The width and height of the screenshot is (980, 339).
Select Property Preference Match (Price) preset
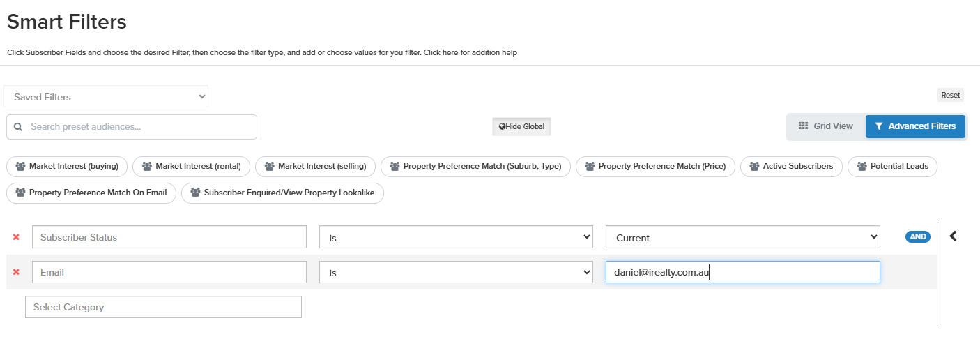[x=655, y=166]
